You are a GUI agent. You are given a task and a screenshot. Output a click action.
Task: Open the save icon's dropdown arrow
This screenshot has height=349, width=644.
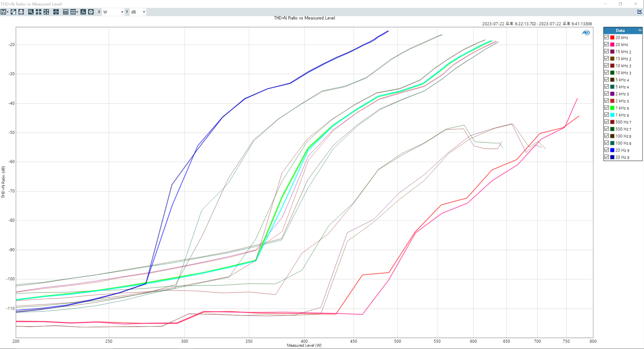click(8, 12)
